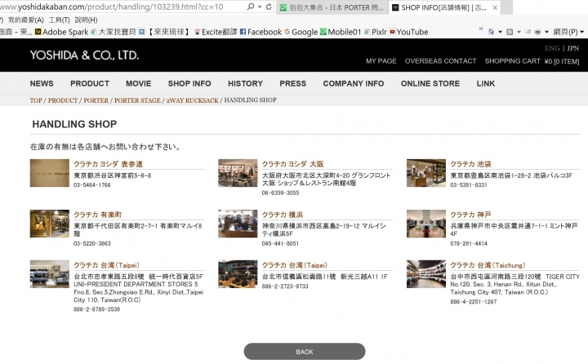Open クラチカ 有楽町 shop link
This screenshot has height=364, width=588.
[x=97, y=215]
